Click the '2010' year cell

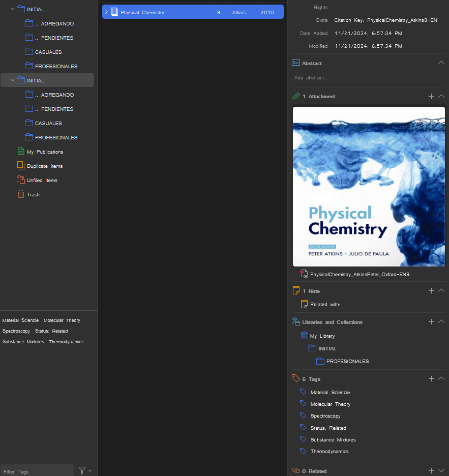[267, 12]
